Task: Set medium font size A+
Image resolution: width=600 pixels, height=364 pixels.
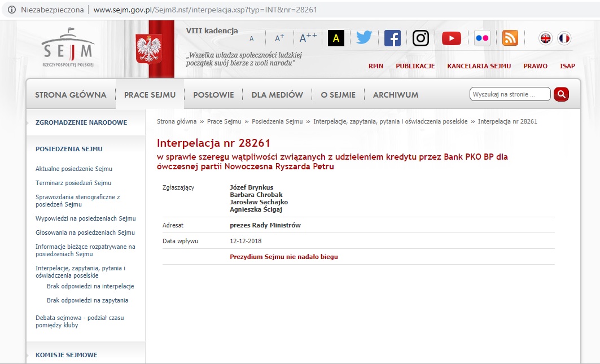Action: tap(279, 38)
